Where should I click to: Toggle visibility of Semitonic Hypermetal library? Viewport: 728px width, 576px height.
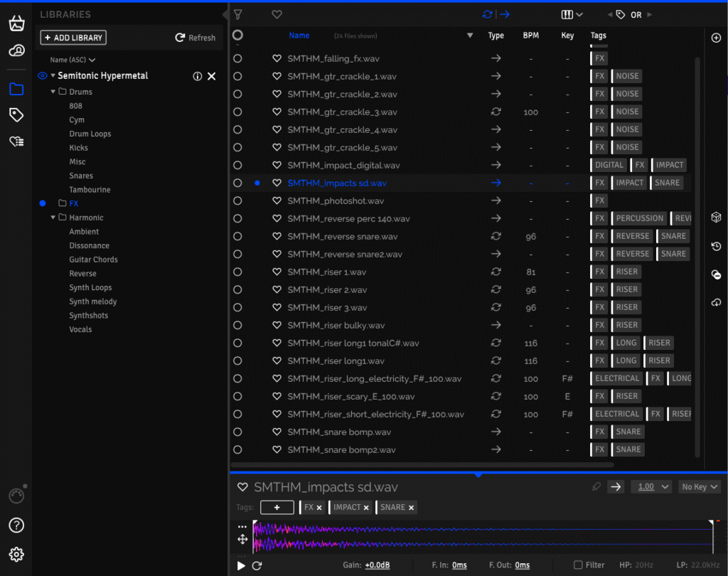pyautogui.click(x=43, y=76)
